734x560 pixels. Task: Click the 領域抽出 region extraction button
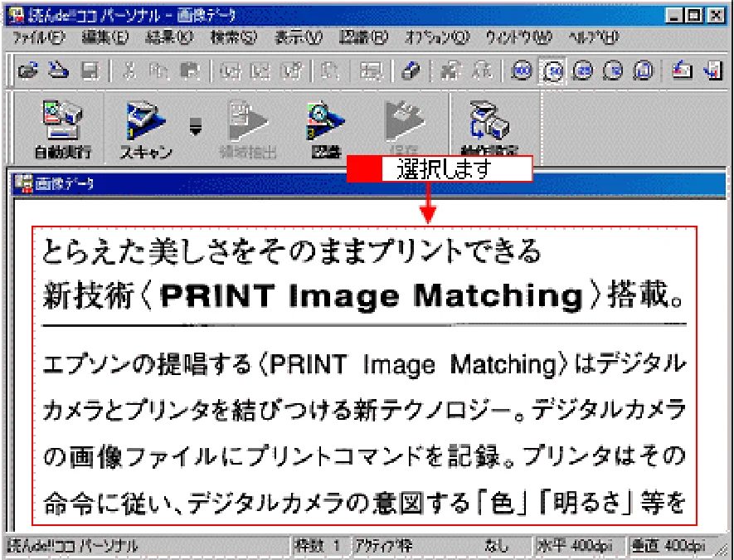tap(248, 129)
